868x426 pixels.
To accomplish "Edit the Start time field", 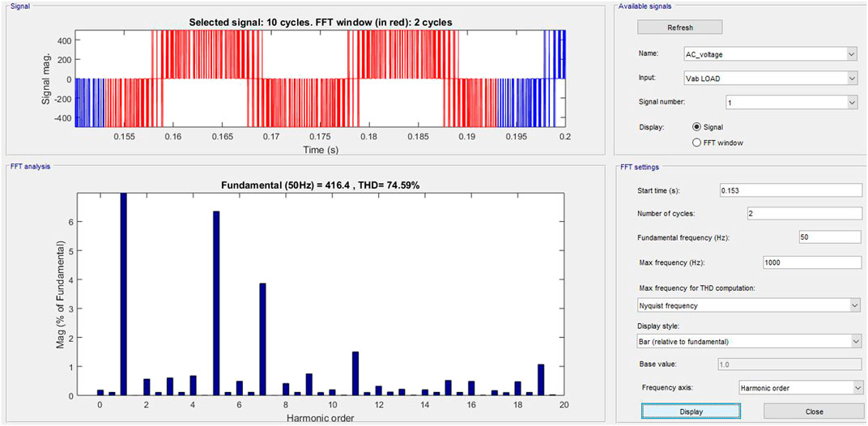I will [x=790, y=190].
